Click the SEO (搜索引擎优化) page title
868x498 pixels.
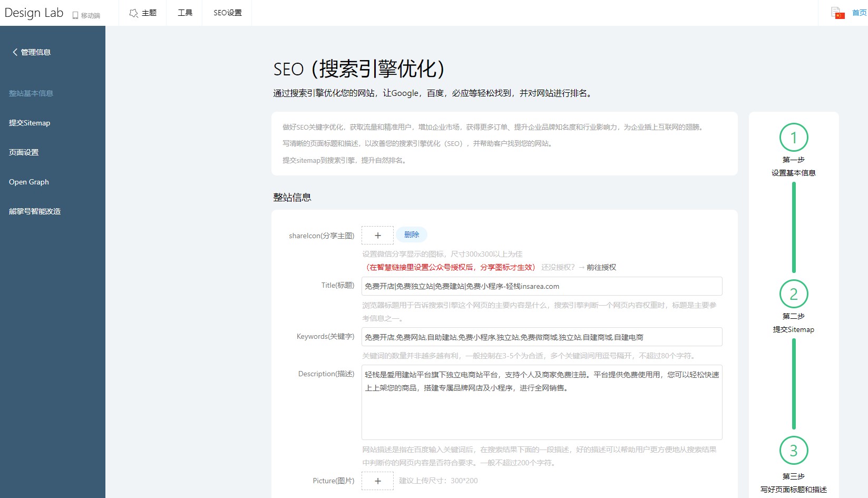coord(359,69)
